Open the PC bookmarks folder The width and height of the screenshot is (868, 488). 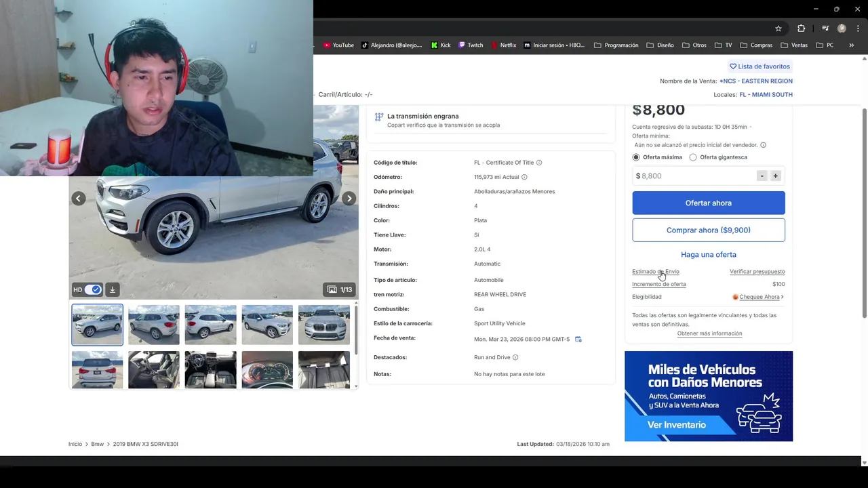click(825, 45)
